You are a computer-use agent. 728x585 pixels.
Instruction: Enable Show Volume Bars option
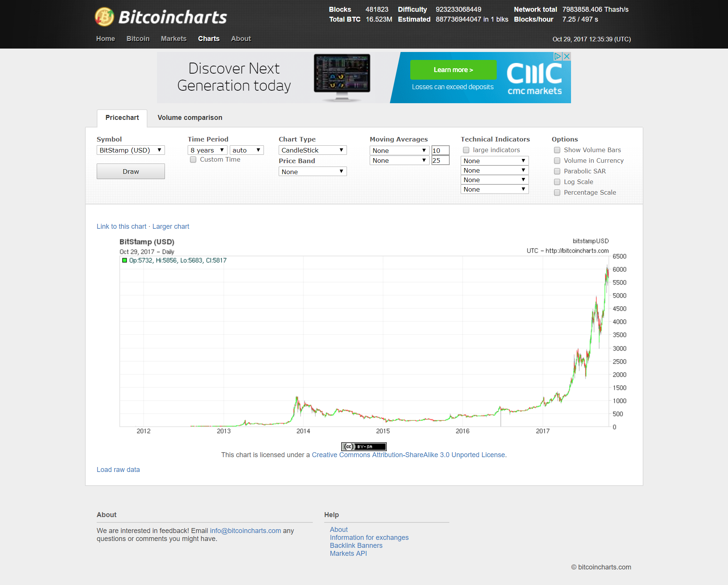[x=557, y=150]
